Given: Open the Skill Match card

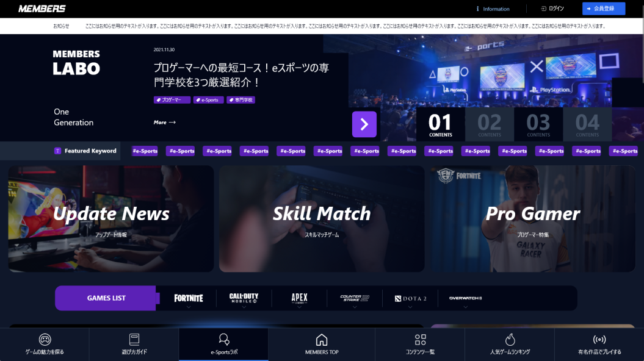Looking at the screenshot, I should (x=322, y=219).
